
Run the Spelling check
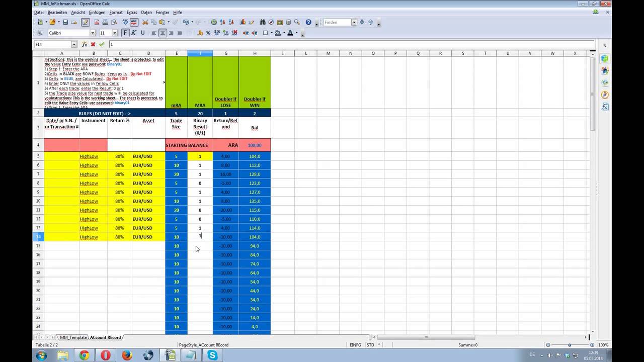tap(125, 22)
